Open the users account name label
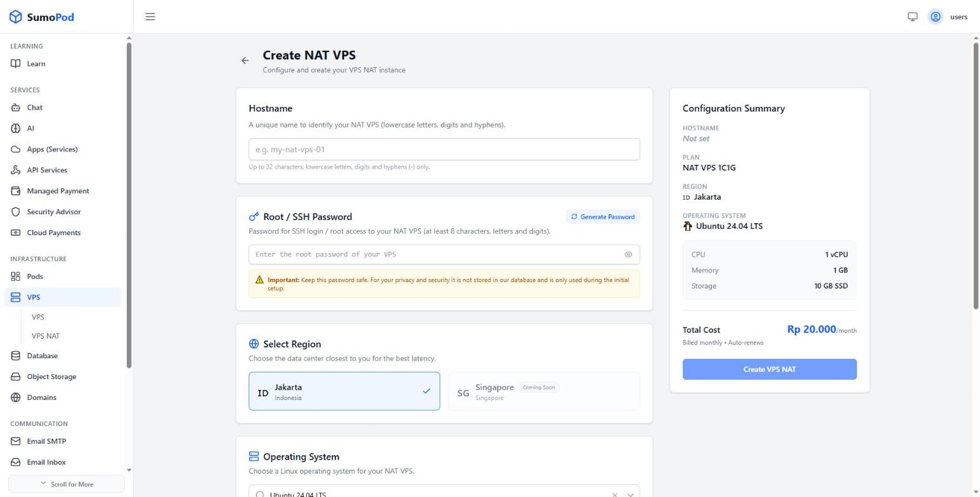Screen dimensions: 980x497 click(x=958, y=17)
